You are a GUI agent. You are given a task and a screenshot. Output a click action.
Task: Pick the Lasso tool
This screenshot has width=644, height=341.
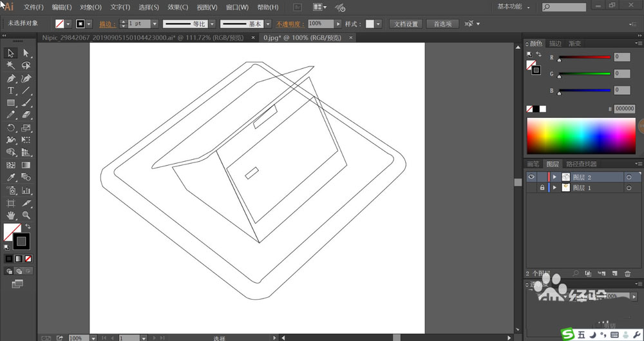tap(26, 65)
